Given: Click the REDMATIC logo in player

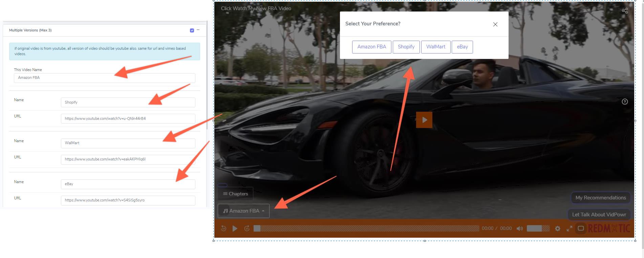Looking at the screenshot, I should (x=609, y=229).
